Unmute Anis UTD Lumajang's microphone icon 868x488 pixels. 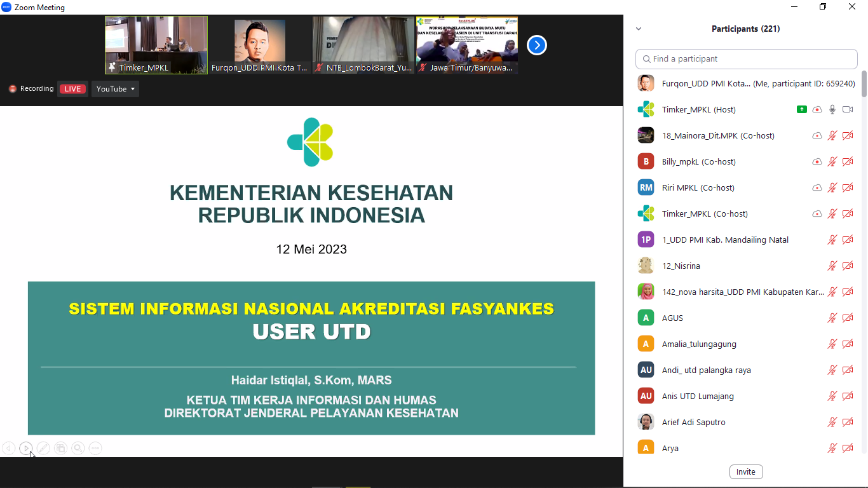point(832,395)
